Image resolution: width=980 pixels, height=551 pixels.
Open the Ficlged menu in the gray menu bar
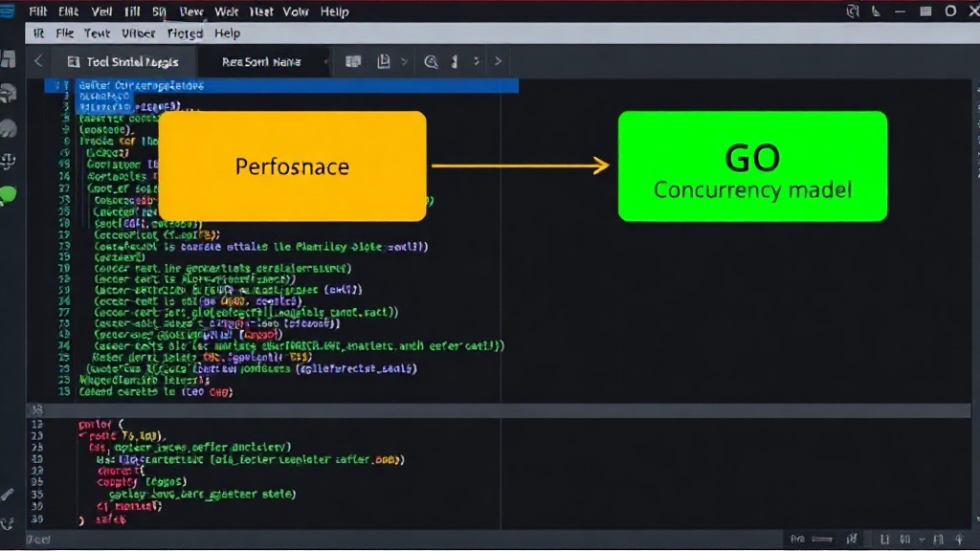185,33
